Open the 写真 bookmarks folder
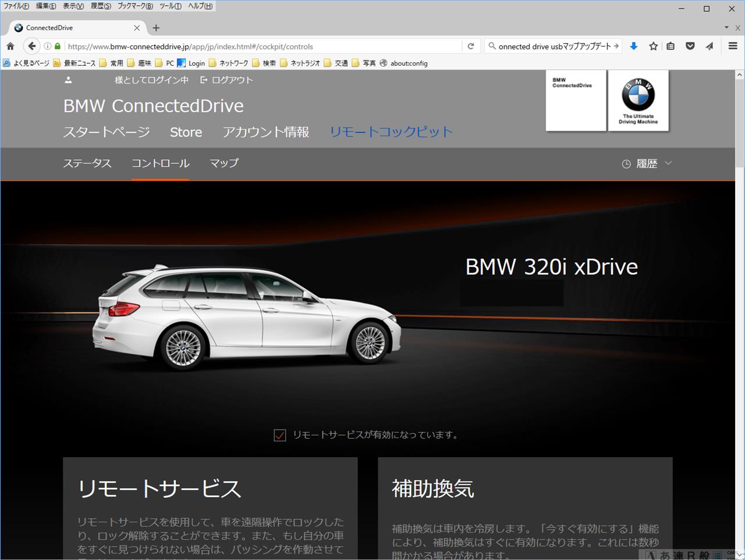The width and height of the screenshot is (745, 560). coord(364,63)
